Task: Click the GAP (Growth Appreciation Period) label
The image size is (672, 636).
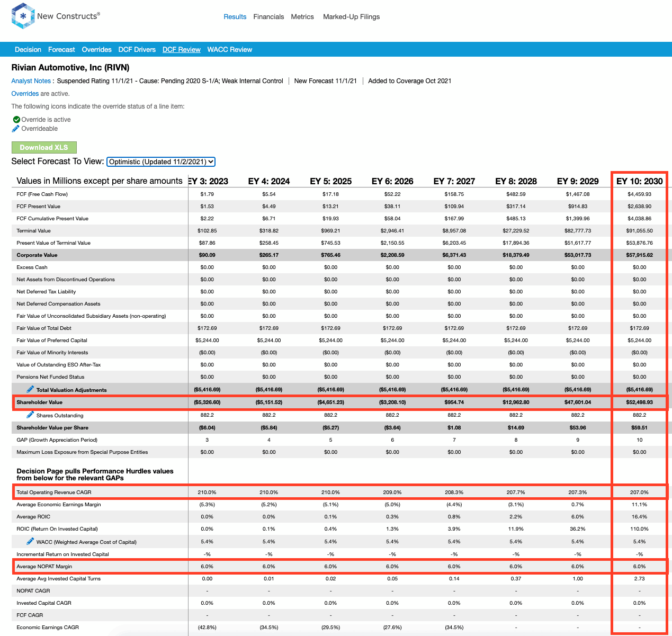Action: tap(57, 440)
